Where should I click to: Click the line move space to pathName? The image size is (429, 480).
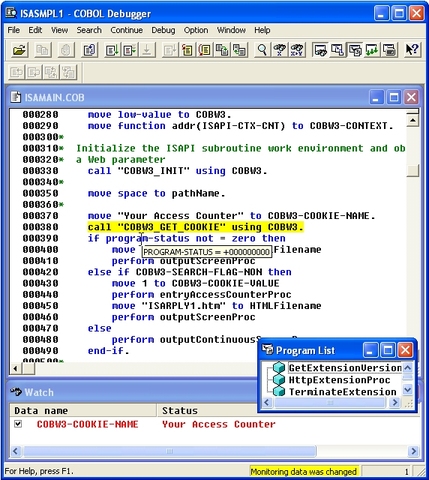[156, 193]
